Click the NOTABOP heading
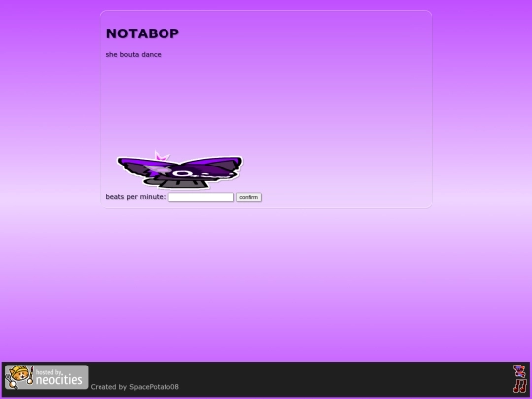532x399 pixels. tap(143, 33)
